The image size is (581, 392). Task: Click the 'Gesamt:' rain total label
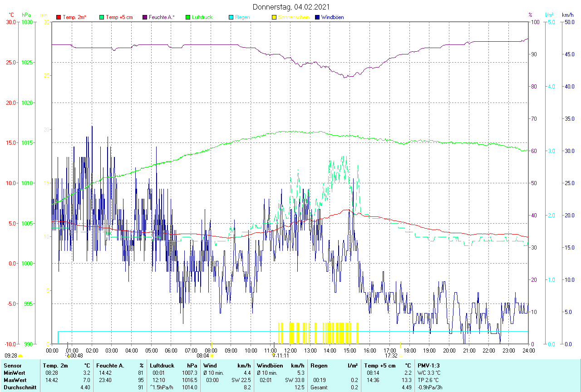[319, 387]
